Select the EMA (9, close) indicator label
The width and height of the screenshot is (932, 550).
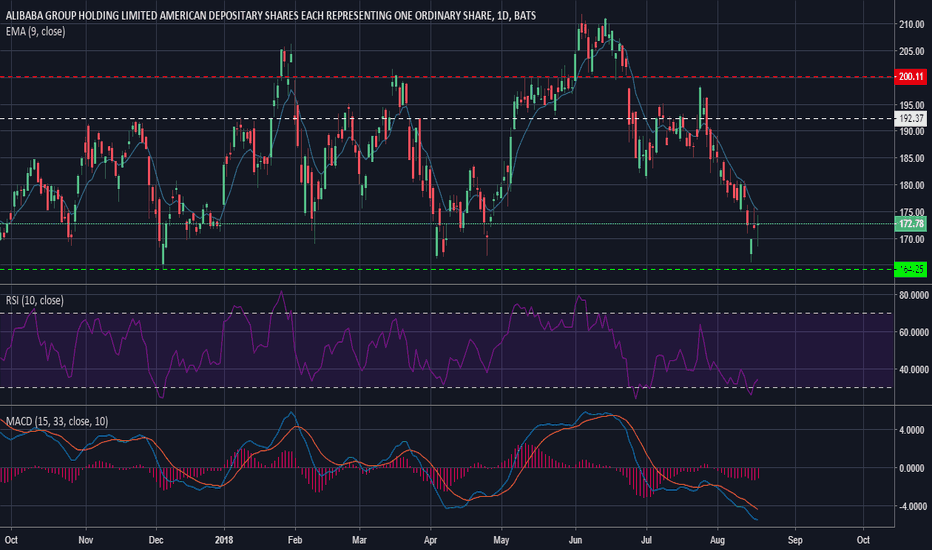point(36,32)
